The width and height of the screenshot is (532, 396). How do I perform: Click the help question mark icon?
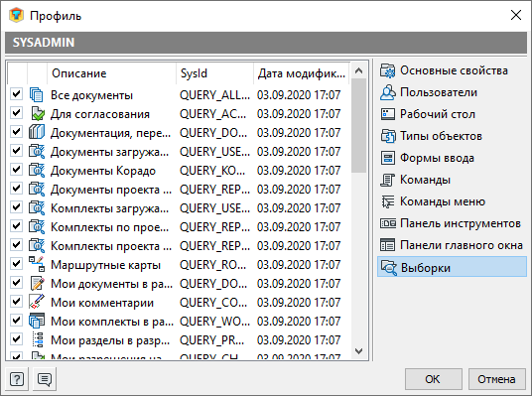[x=17, y=379]
